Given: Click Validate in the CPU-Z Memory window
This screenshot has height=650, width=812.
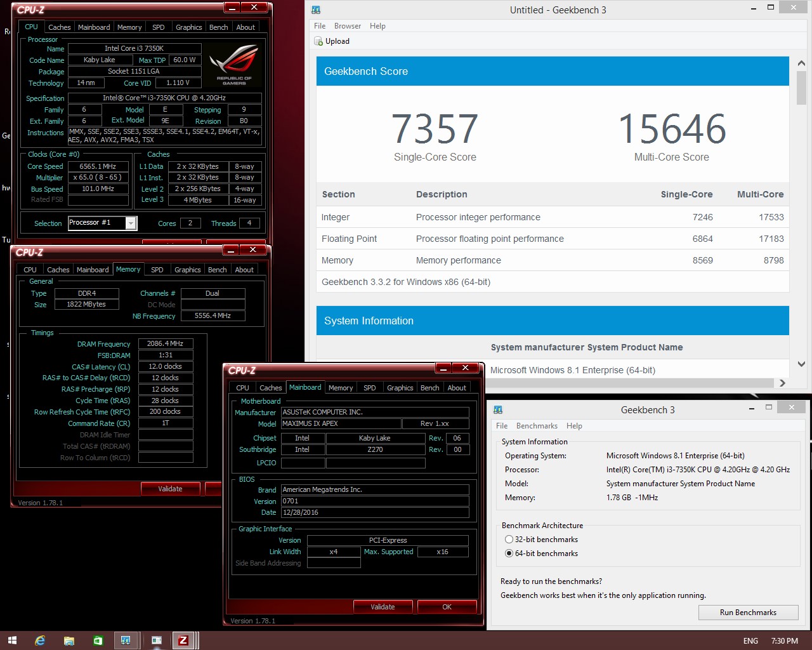Looking at the screenshot, I should click(x=170, y=489).
